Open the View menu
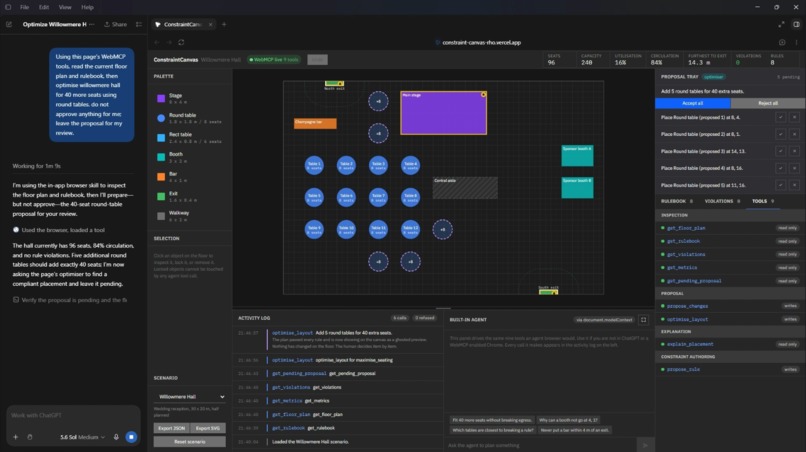This screenshot has height=452, width=806. coord(65,7)
